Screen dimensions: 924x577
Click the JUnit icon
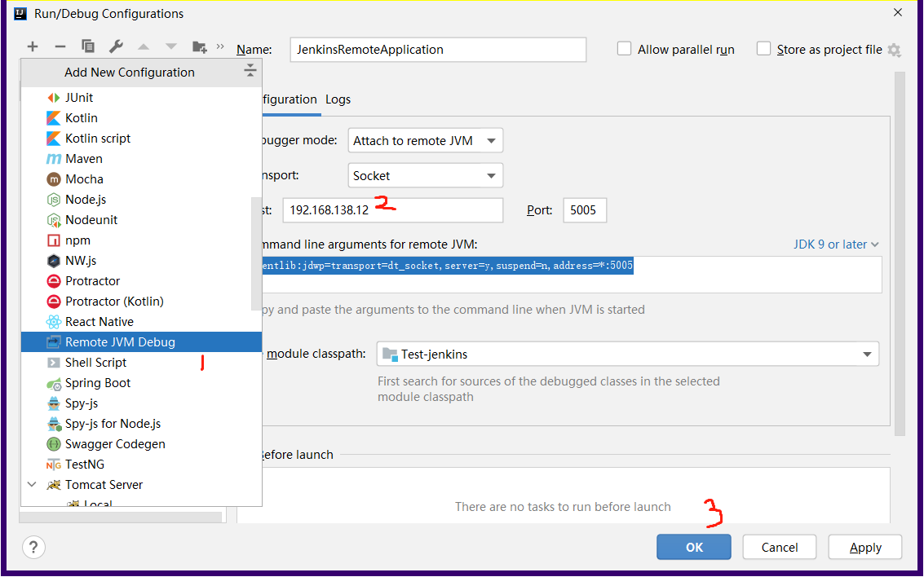point(54,98)
